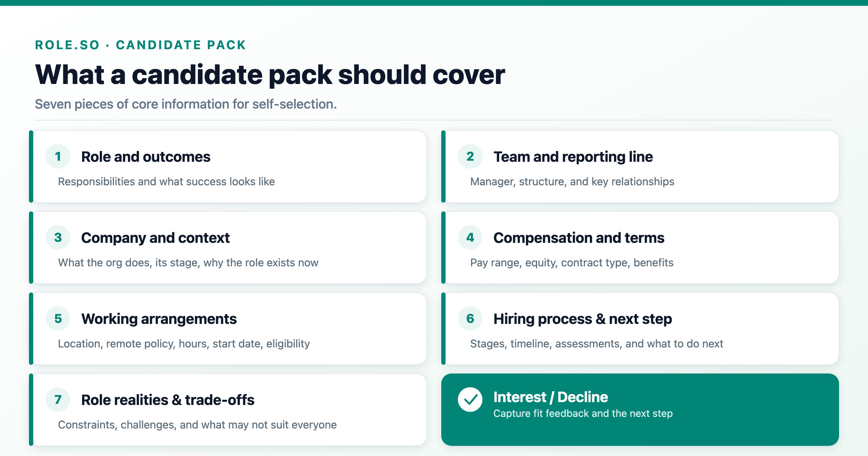Click the number 2 badge on Team and reporting line

coord(470,156)
